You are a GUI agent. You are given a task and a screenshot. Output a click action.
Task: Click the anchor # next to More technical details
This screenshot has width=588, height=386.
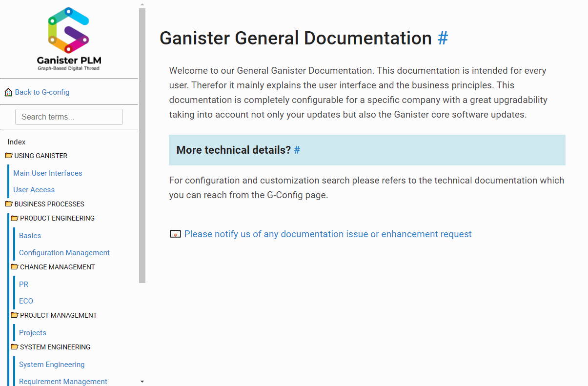coord(297,150)
